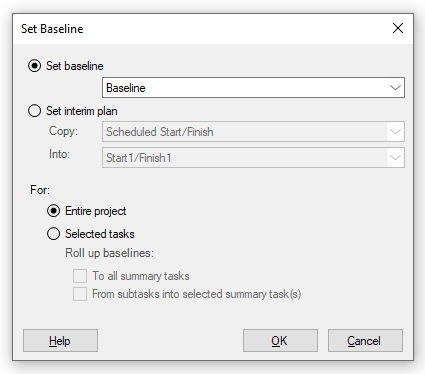Click the Copy: label
Viewport: 425px width, 374px height.
point(63,131)
